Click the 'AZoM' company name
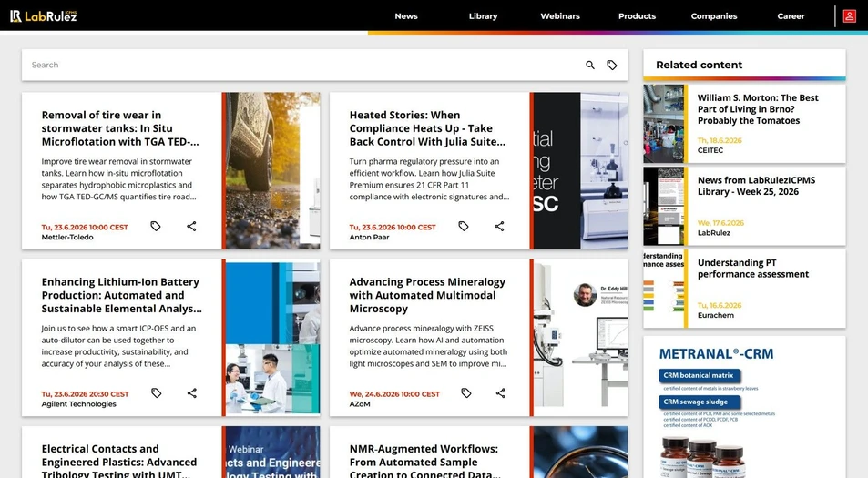The image size is (868, 478). click(x=360, y=404)
